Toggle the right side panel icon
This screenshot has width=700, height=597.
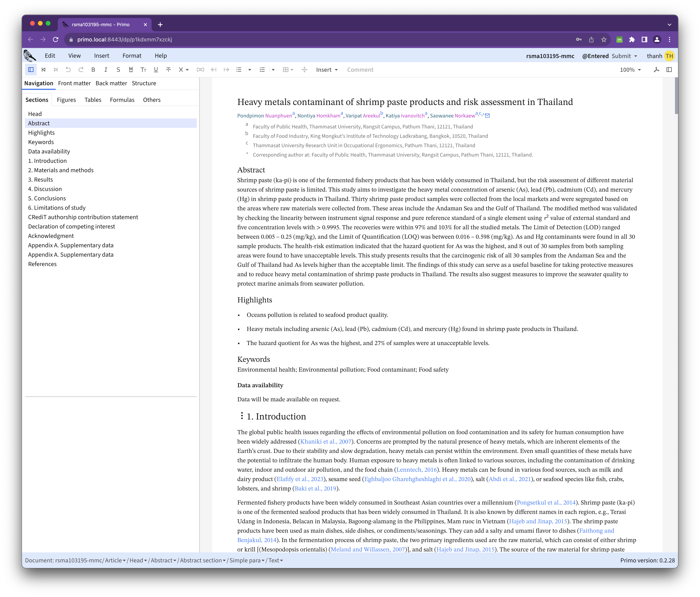tap(669, 70)
